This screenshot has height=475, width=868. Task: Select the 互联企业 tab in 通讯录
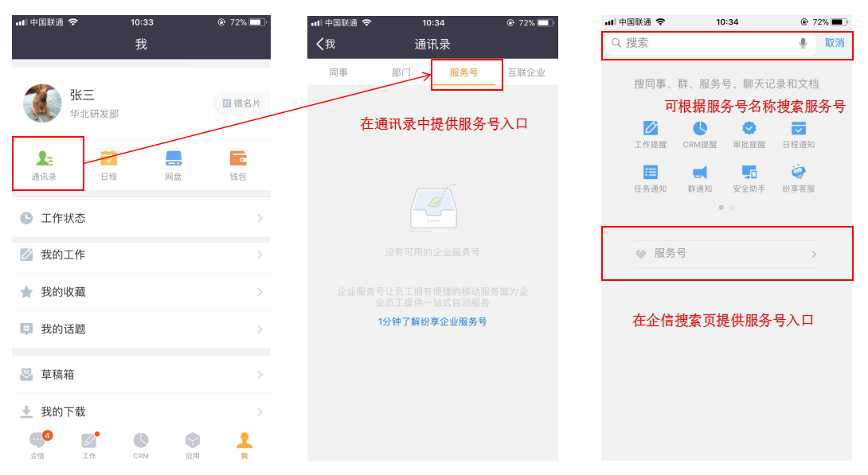tap(526, 72)
